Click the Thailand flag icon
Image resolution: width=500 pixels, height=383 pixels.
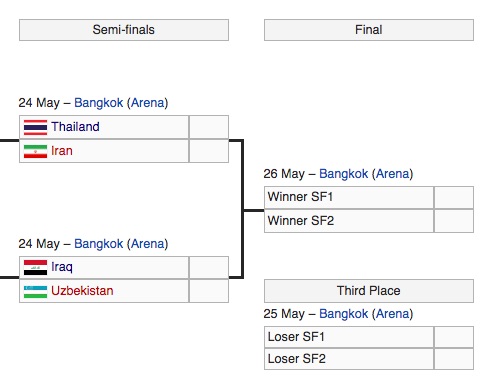35,127
